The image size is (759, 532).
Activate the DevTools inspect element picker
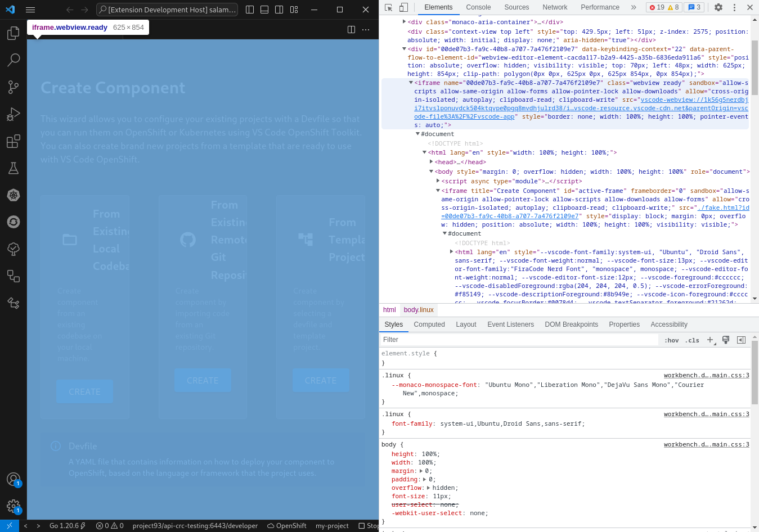[x=388, y=7]
